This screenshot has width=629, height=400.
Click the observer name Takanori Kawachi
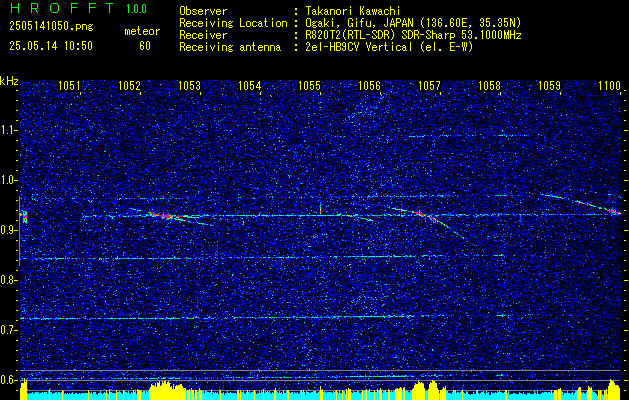[x=352, y=11]
